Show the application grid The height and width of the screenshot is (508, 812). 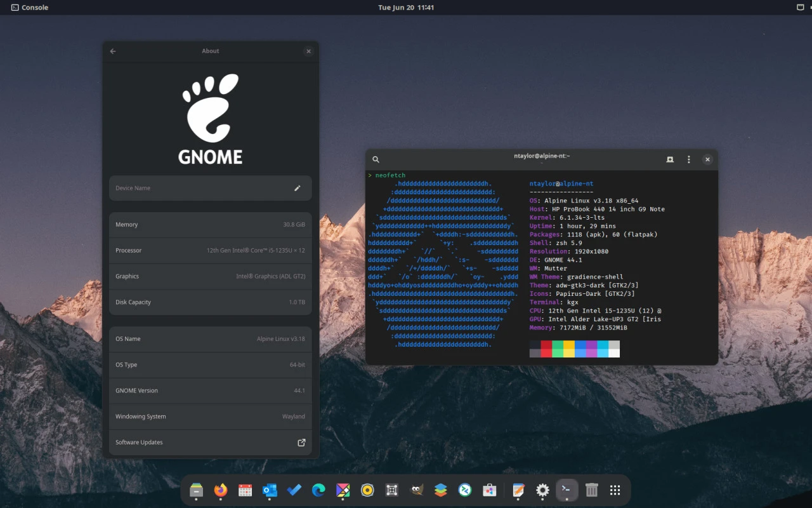615,490
